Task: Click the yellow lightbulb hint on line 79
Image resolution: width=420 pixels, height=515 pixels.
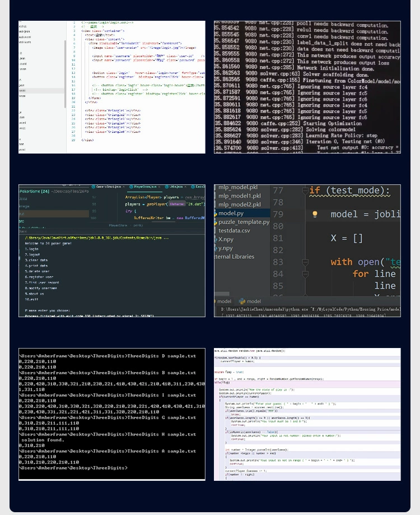Action: (x=315, y=215)
